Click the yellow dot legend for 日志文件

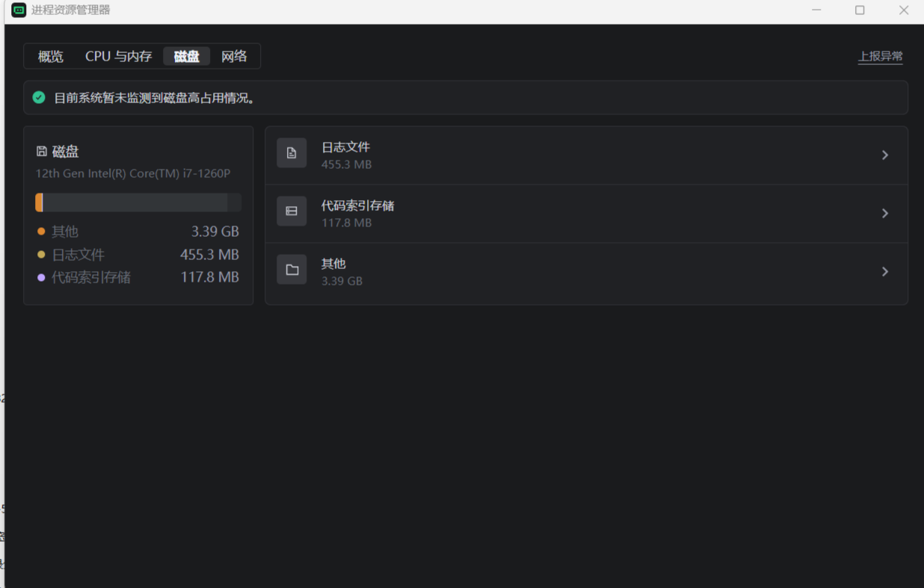click(x=41, y=255)
